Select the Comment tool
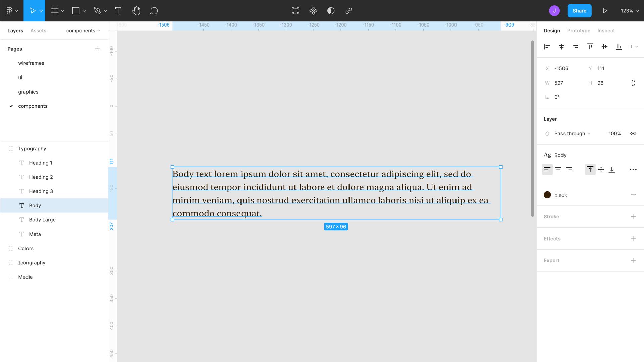 (154, 11)
